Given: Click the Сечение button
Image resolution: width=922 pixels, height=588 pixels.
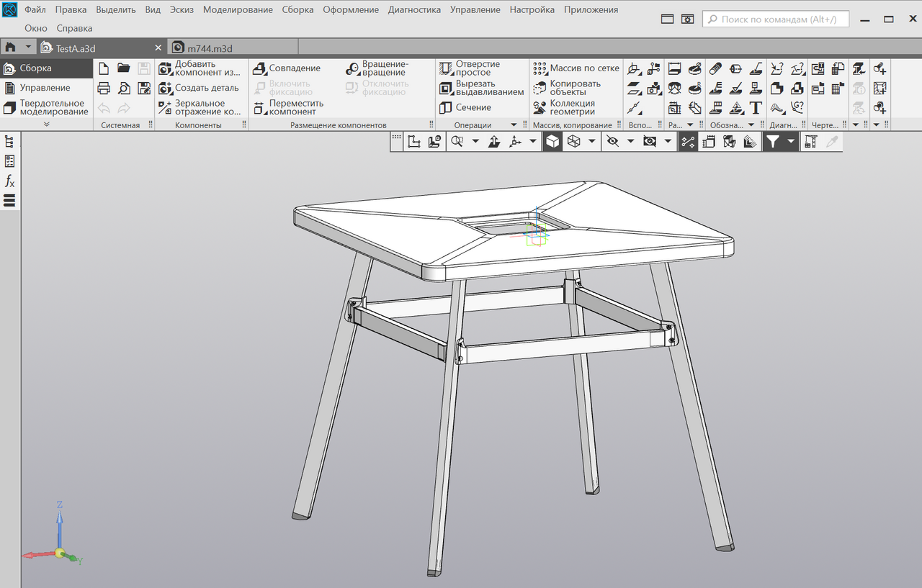Looking at the screenshot, I should [x=465, y=107].
